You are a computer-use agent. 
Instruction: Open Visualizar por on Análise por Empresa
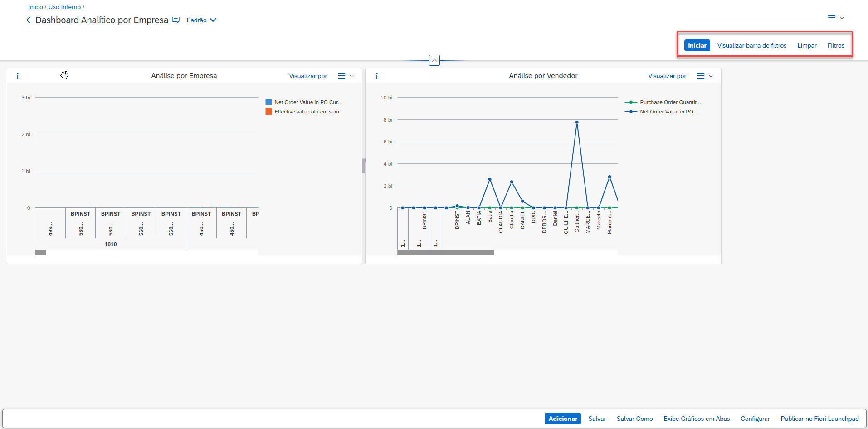click(x=308, y=76)
